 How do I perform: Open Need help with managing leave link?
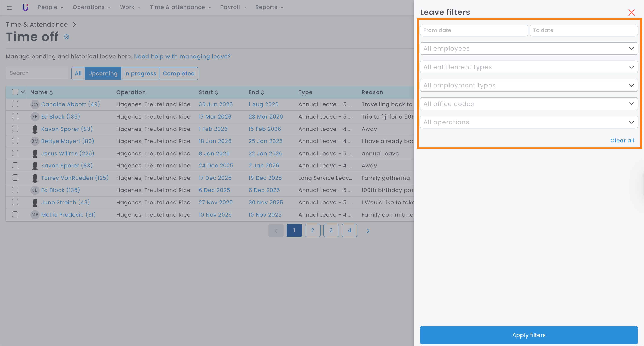click(x=182, y=56)
